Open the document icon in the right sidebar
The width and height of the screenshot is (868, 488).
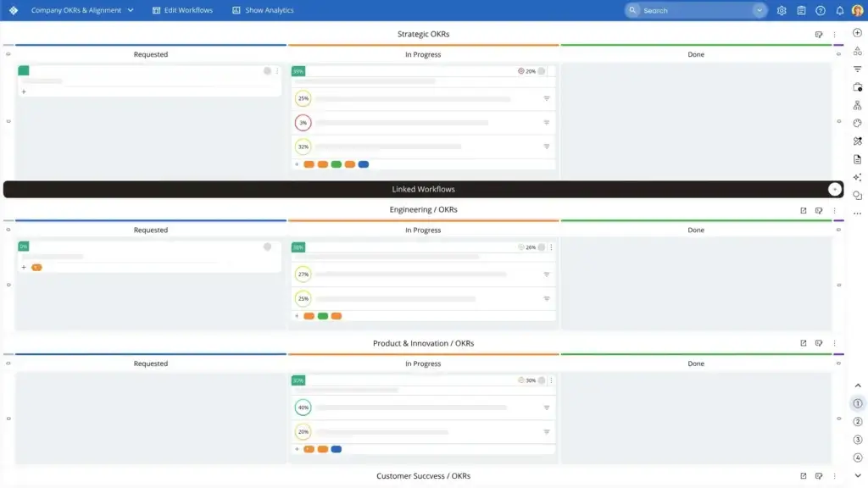pyautogui.click(x=857, y=157)
